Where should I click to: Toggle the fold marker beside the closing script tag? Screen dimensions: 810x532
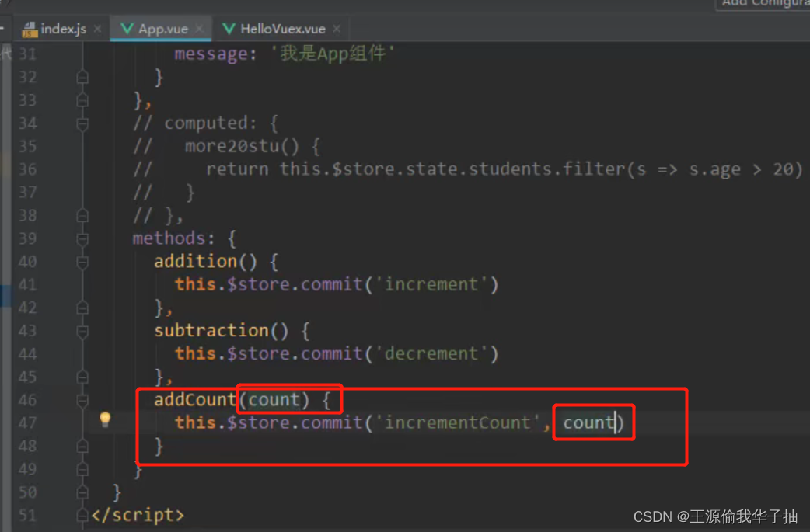pyautogui.click(x=82, y=516)
